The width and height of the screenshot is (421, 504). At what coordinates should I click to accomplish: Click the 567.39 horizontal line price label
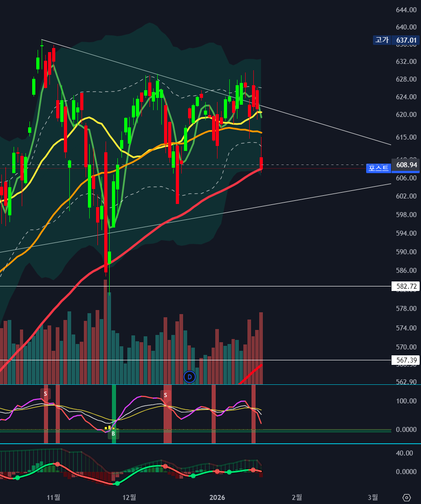[406, 360]
